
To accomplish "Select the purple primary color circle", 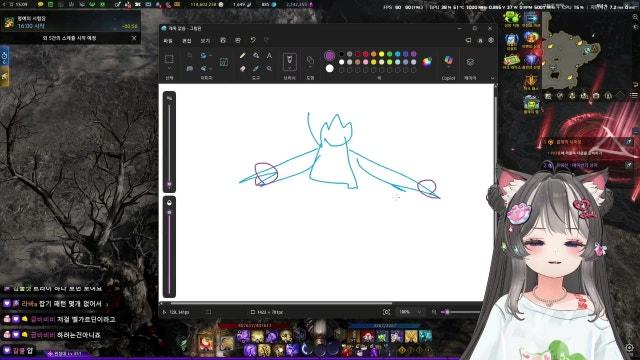I will click(x=329, y=56).
